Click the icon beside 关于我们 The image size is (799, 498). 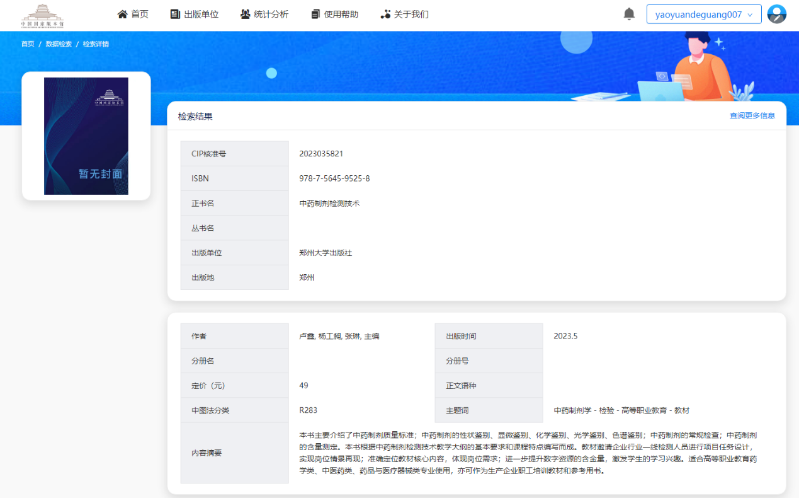click(386, 14)
